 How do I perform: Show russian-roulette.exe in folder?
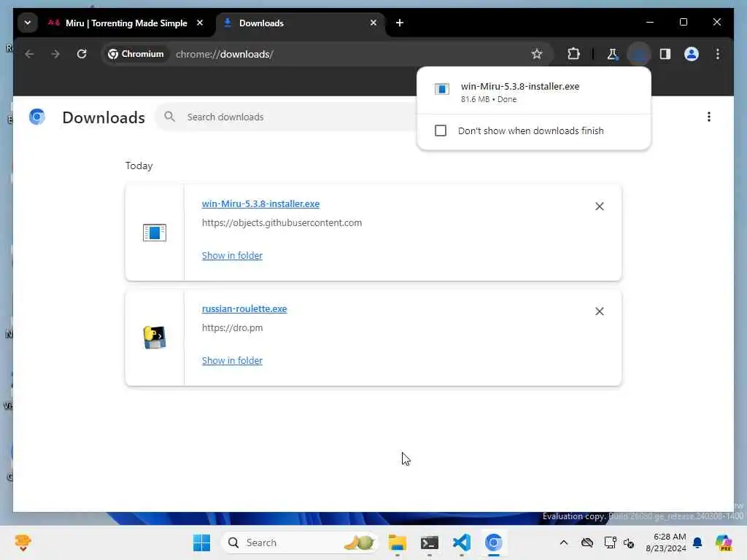click(x=232, y=360)
